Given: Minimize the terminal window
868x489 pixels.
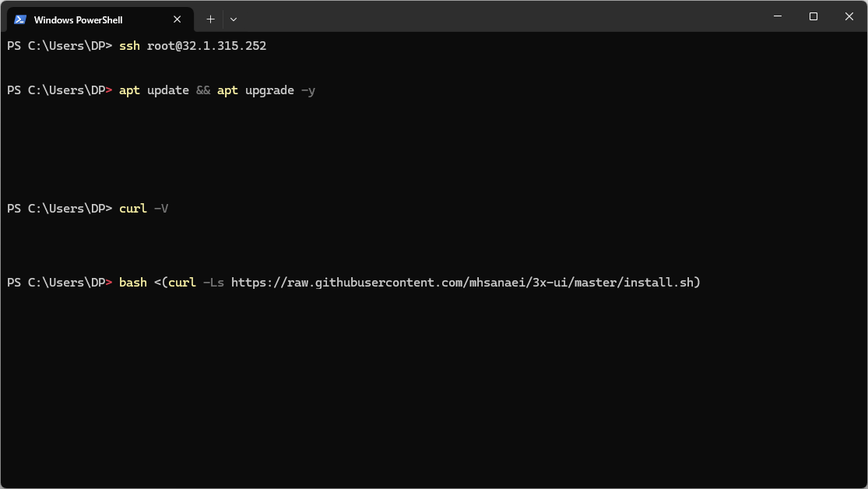Looking at the screenshot, I should 778,16.
